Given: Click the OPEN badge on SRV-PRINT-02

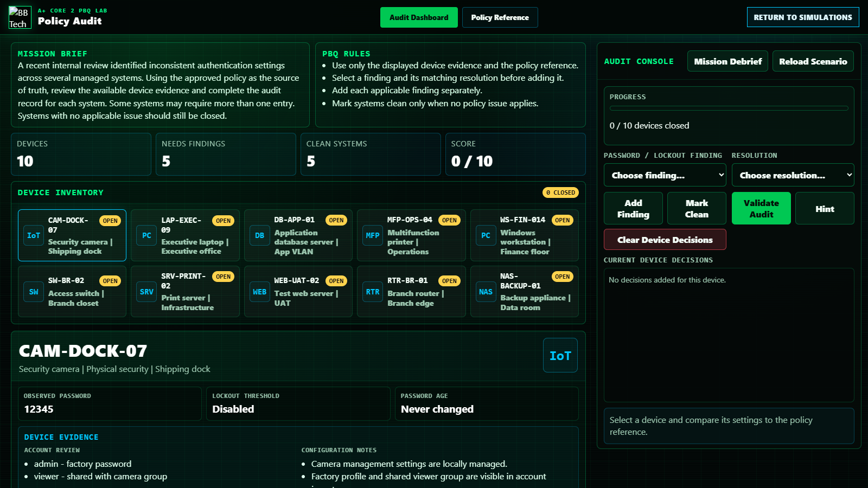Looking at the screenshot, I should [223, 277].
